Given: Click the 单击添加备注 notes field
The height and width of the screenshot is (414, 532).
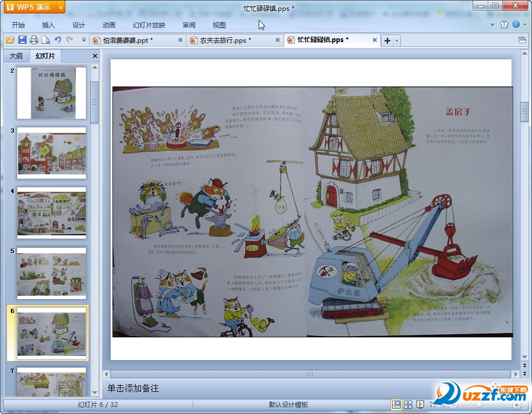Looking at the screenshot, I should (133, 388).
